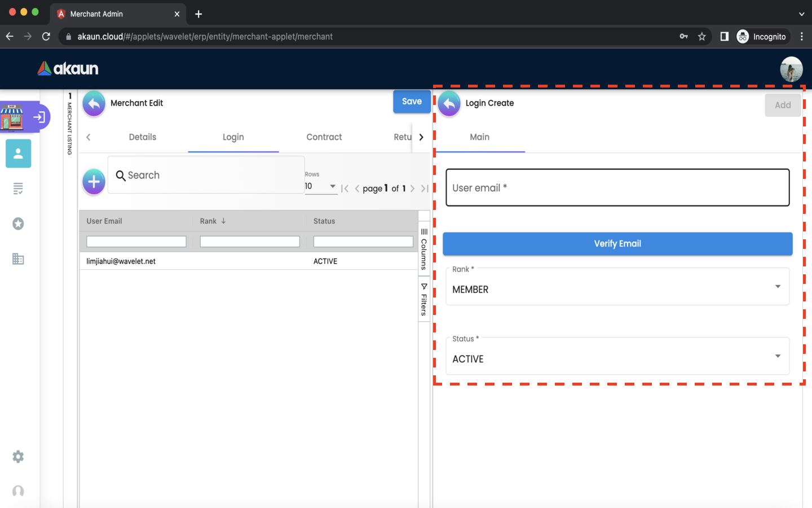The height and width of the screenshot is (508, 812).
Task: Open the star badge sidebar icon
Action: (18, 224)
